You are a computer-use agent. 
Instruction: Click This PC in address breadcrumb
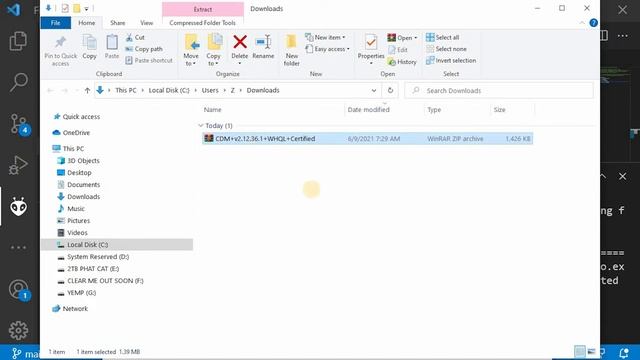click(x=126, y=90)
